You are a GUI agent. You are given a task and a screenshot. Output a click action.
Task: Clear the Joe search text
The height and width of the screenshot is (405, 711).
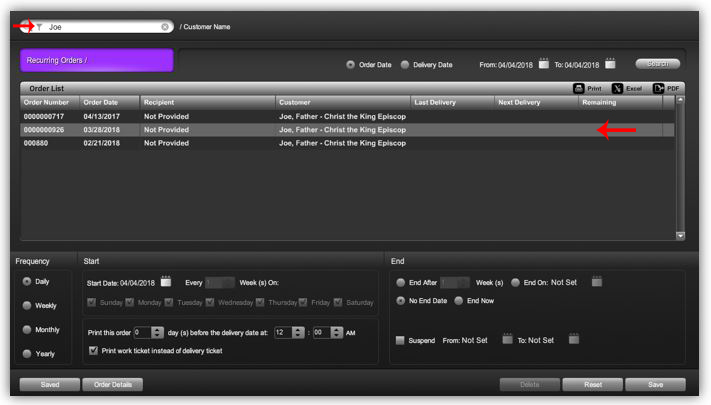coord(165,27)
